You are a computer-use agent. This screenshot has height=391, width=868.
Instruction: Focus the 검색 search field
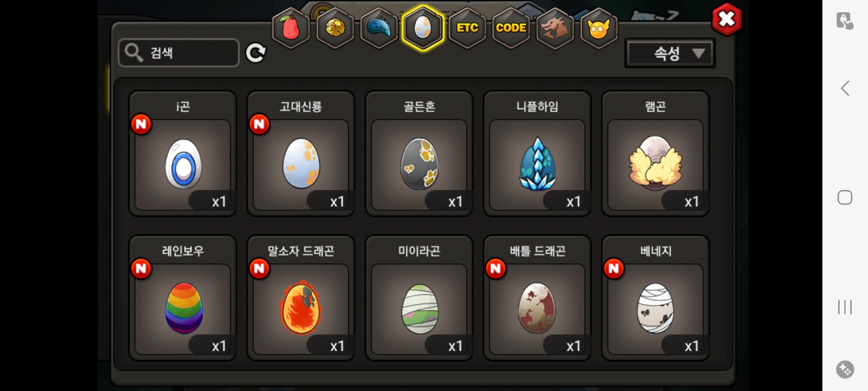(x=178, y=53)
